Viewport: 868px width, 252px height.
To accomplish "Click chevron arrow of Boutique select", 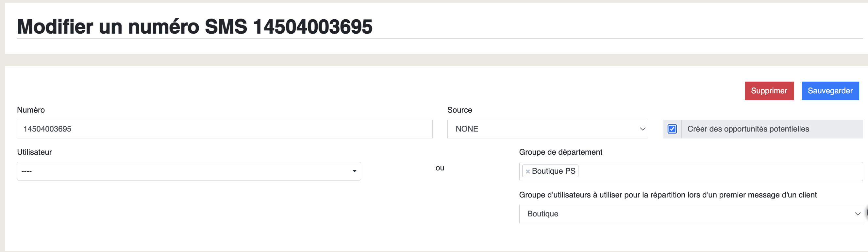I will [857, 214].
